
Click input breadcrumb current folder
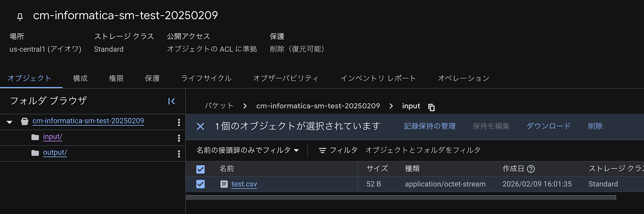click(x=411, y=106)
